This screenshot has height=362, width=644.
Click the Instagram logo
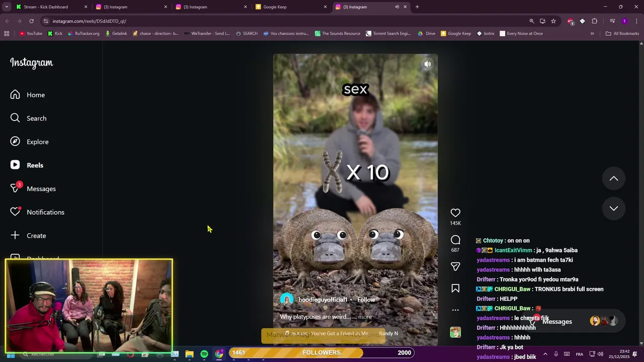pyautogui.click(x=32, y=63)
